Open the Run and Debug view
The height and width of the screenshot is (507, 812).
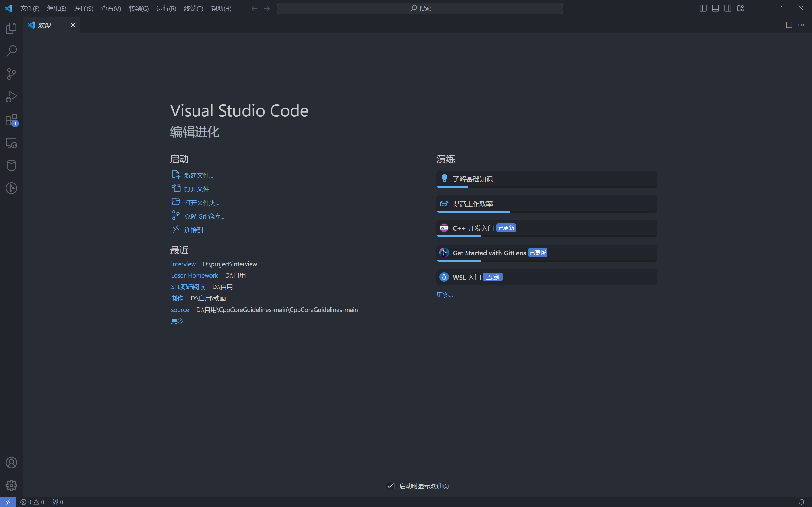click(11, 97)
